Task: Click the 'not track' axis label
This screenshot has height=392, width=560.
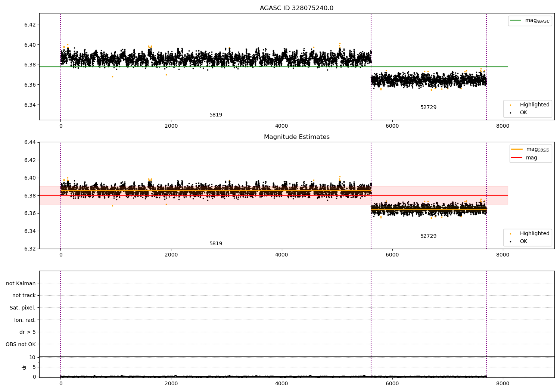Action: click(x=24, y=296)
